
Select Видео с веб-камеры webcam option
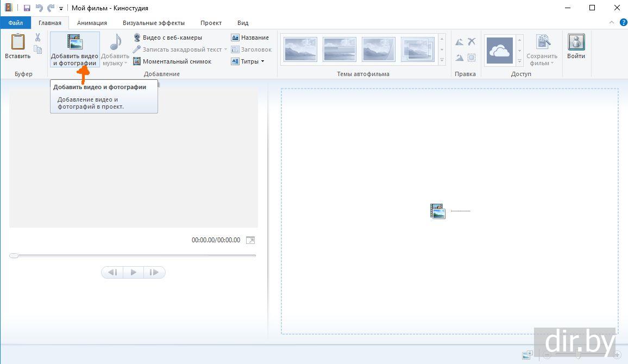pyautogui.click(x=167, y=37)
